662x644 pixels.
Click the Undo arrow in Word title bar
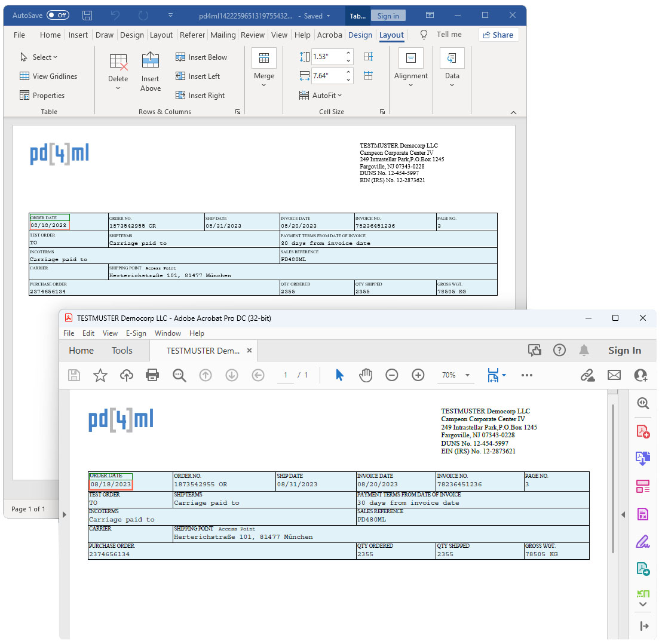click(x=115, y=16)
